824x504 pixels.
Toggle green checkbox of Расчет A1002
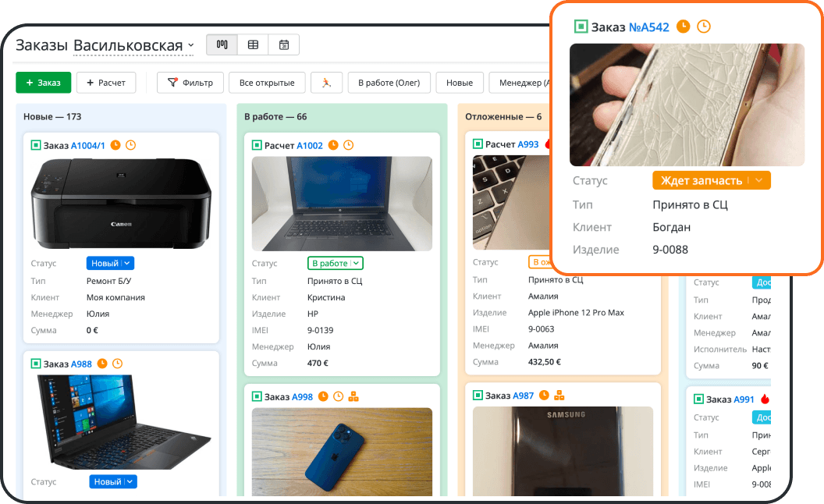click(x=257, y=145)
